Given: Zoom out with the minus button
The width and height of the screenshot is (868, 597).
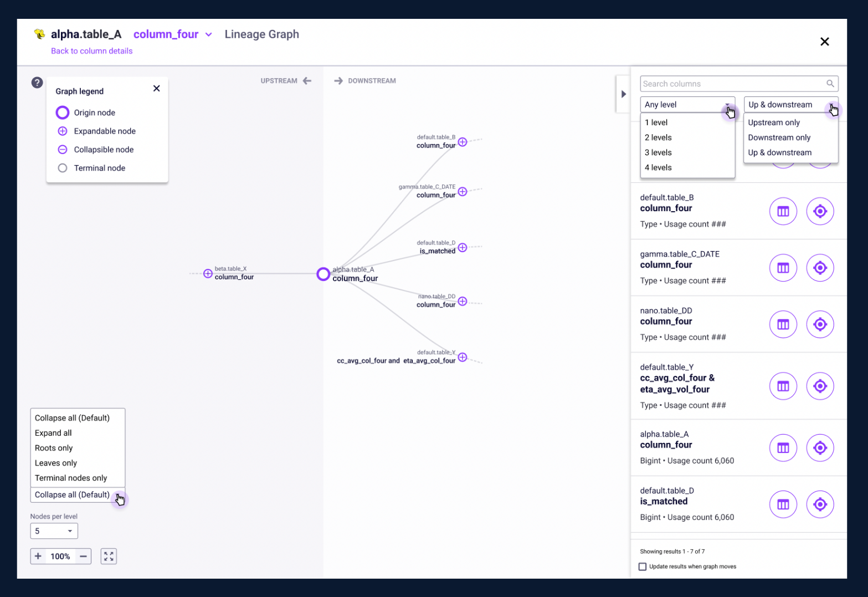Looking at the screenshot, I should point(83,556).
